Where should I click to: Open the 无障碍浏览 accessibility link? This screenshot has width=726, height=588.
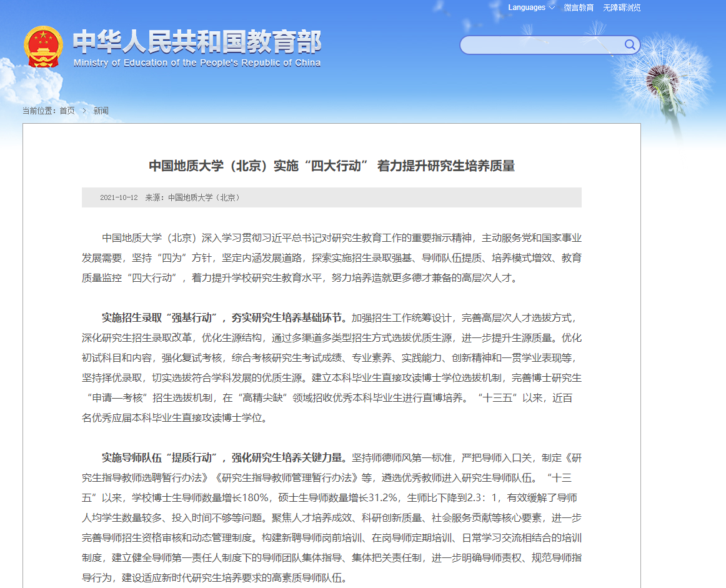pos(622,7)
